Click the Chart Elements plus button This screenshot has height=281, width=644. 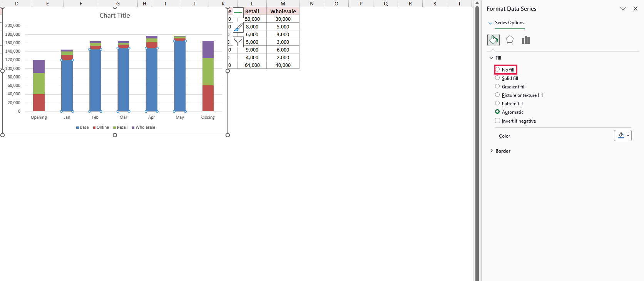238,13
